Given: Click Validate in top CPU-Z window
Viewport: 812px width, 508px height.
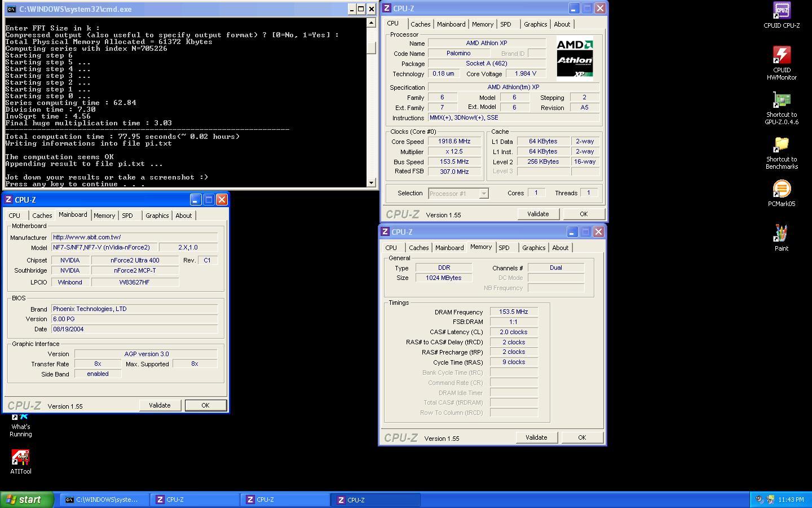Looking at the screenshot, I should (537, 214).
